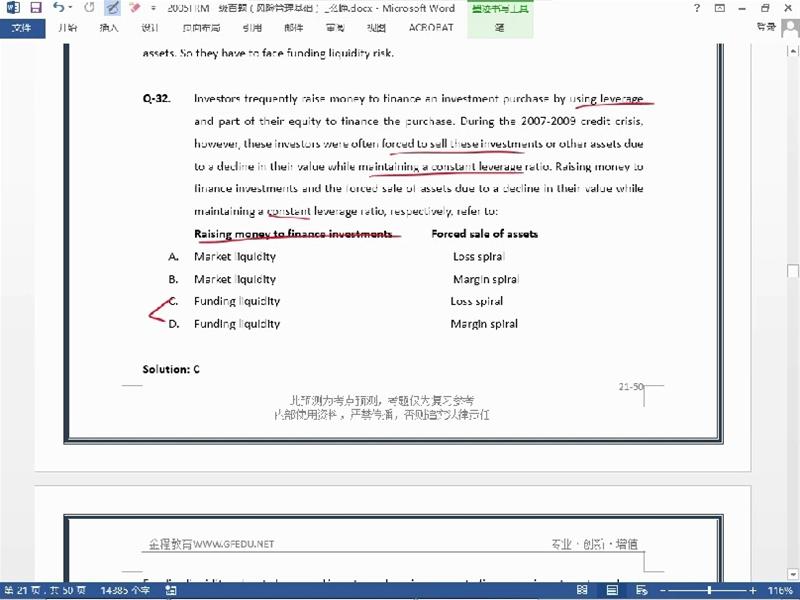Screen dimensions: 800x600
Task: Click the vertical scrollbar down arrow
Action: click(x=793, y=574)
